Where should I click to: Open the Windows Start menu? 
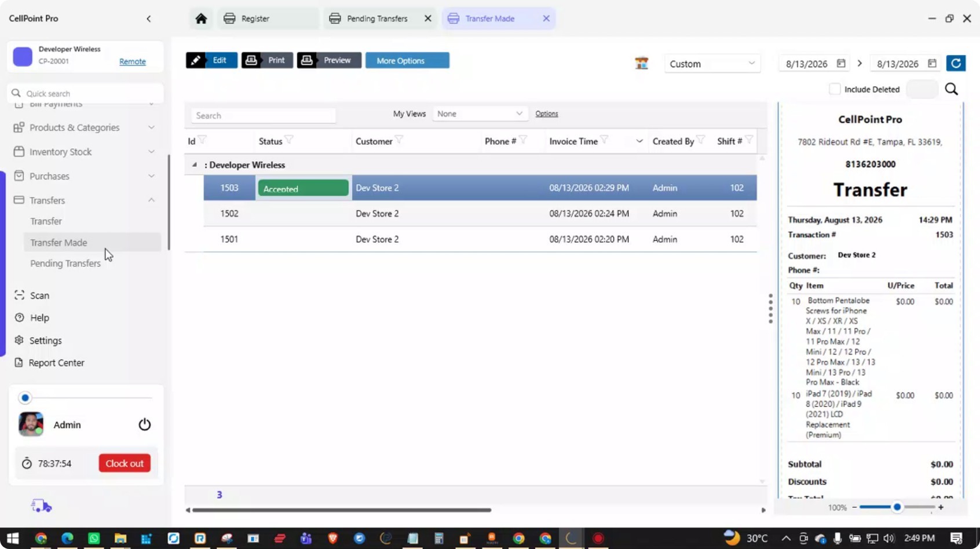13,539
